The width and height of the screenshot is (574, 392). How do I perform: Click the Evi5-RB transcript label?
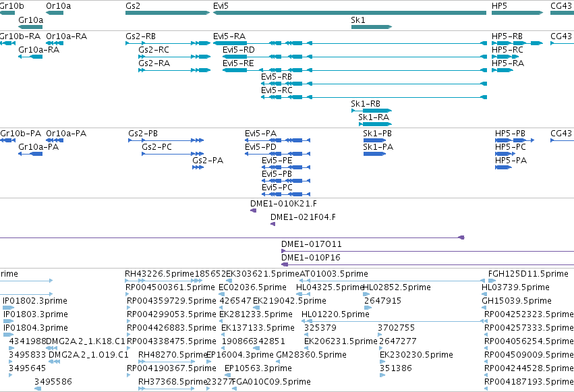coord(277,77)
